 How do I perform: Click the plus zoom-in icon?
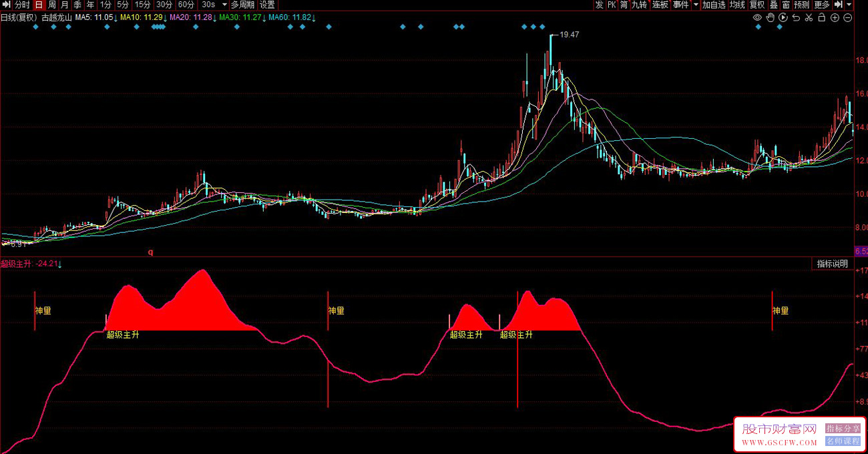click(835, 17)
